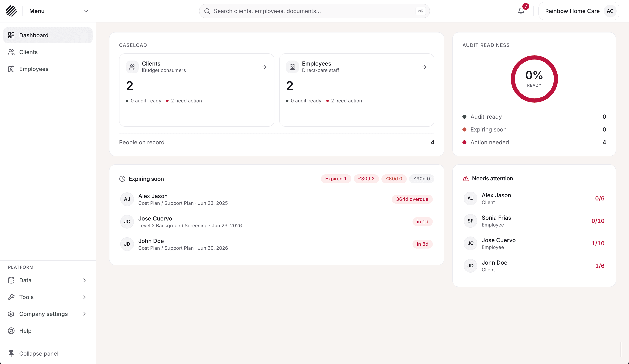Click the People on record row

coord(277,142)
